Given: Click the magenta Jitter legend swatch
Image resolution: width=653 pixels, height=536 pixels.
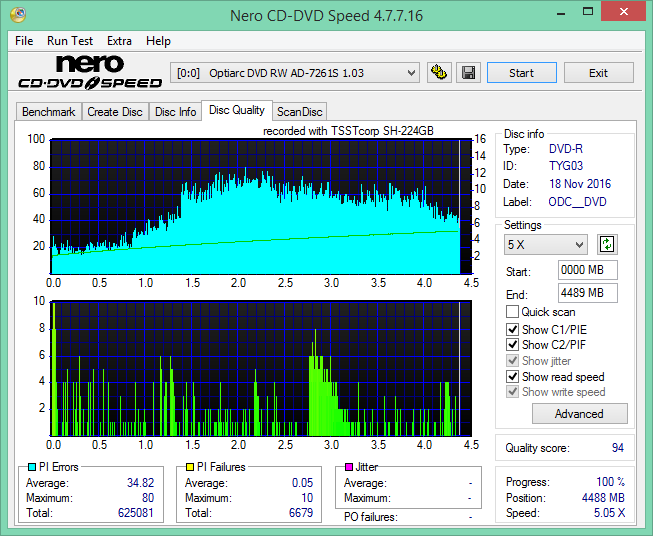Looking at the screenshot, I should tap(349, 467).
